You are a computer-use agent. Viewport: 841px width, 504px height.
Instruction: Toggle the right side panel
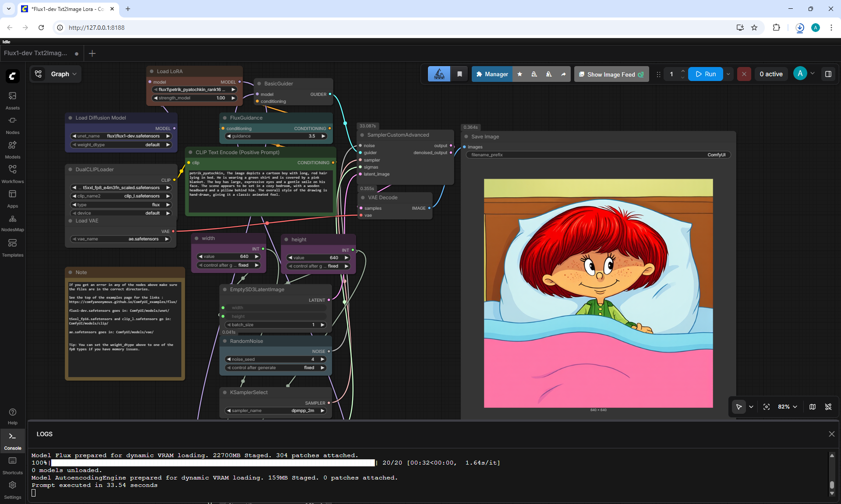pos(828,74)
